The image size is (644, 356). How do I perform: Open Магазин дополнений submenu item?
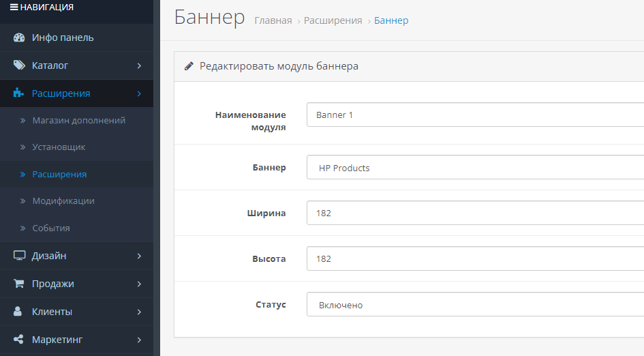coord(79,121)
